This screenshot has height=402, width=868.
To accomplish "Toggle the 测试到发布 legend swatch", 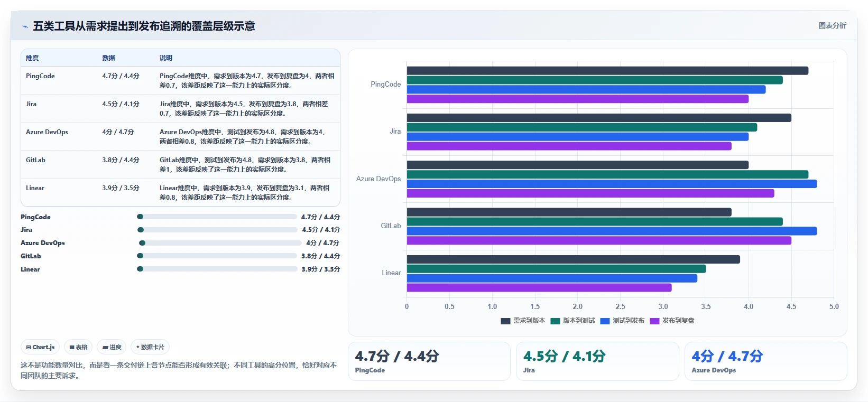I will coord(605,321).
